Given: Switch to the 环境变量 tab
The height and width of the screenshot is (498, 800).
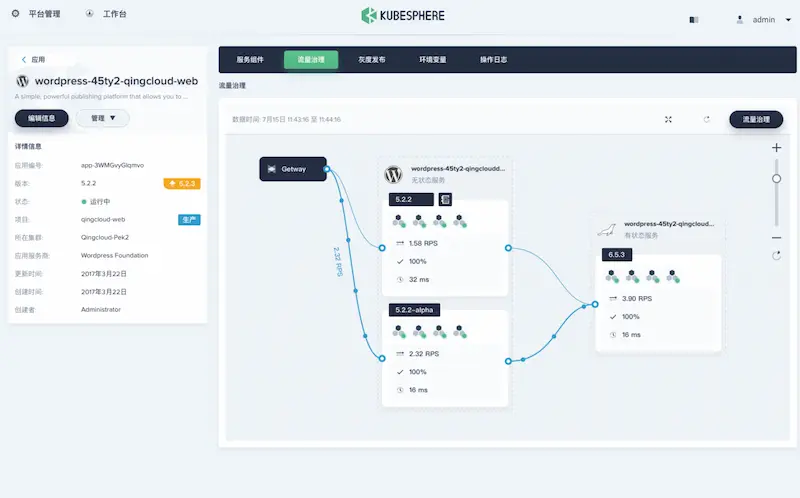Looking at the screenshot, I should [x=433, y=60].
